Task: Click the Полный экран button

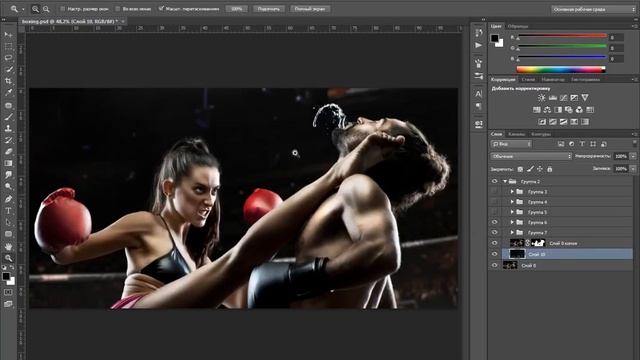Action: click(x=310, y=9)
